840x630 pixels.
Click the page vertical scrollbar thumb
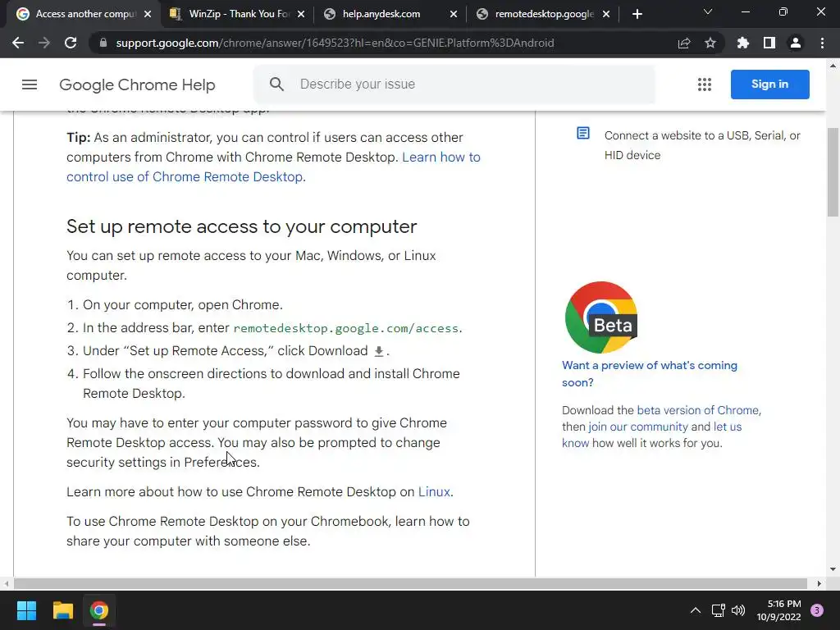tap(833, 172)
